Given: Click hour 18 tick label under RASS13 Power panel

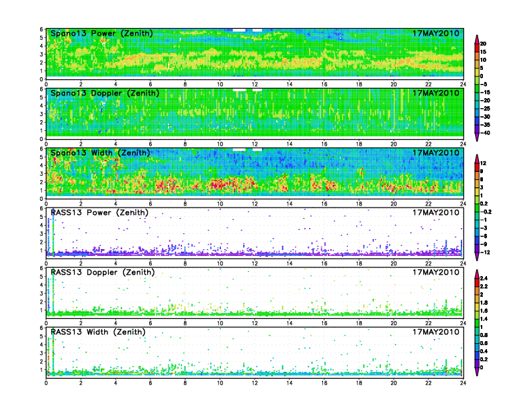Looking at the screenshot, I should click(359, 263).
